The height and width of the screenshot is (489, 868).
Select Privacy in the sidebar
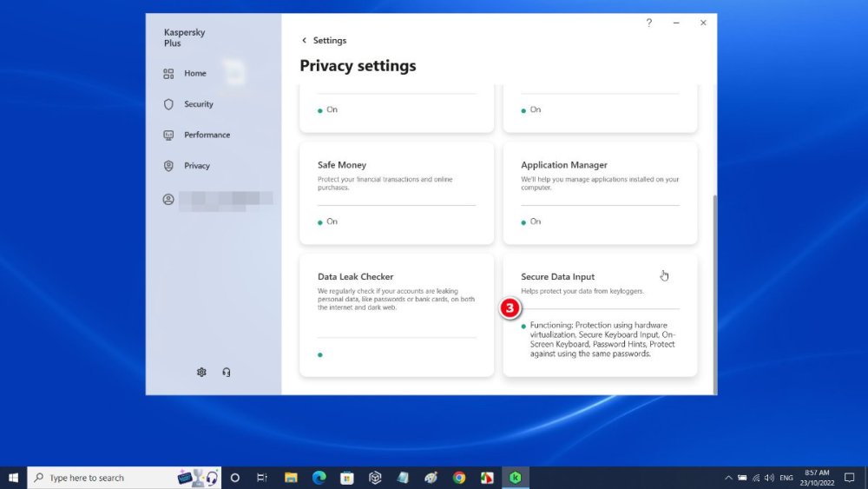pos(187,166)
